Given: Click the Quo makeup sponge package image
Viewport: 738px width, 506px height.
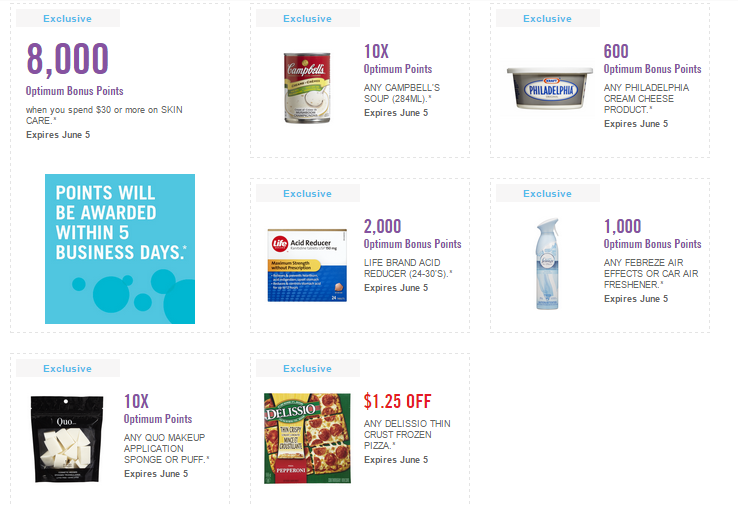Looking at the screenshot, I should 67,439.
